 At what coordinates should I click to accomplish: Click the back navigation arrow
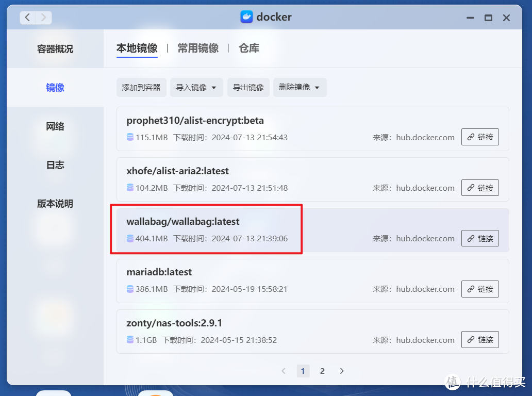point(27,17)
